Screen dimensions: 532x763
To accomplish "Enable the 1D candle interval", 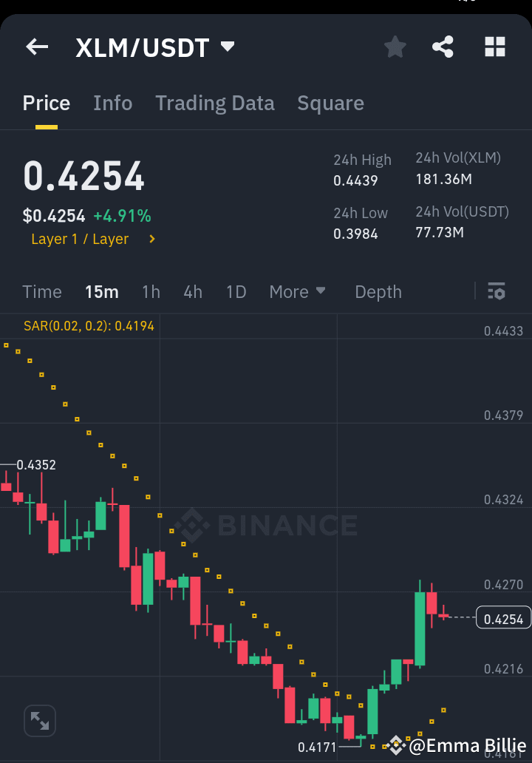I will click(236, 291).
